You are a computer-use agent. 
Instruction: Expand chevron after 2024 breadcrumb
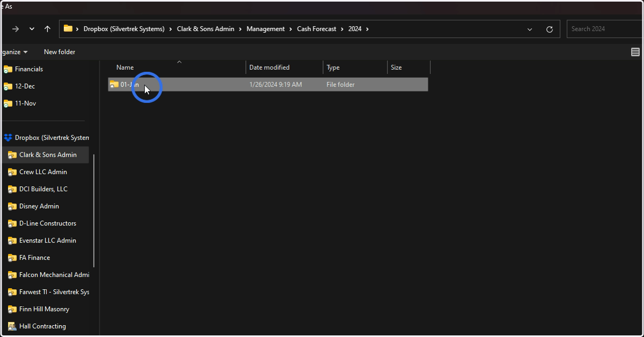[368, 29]
